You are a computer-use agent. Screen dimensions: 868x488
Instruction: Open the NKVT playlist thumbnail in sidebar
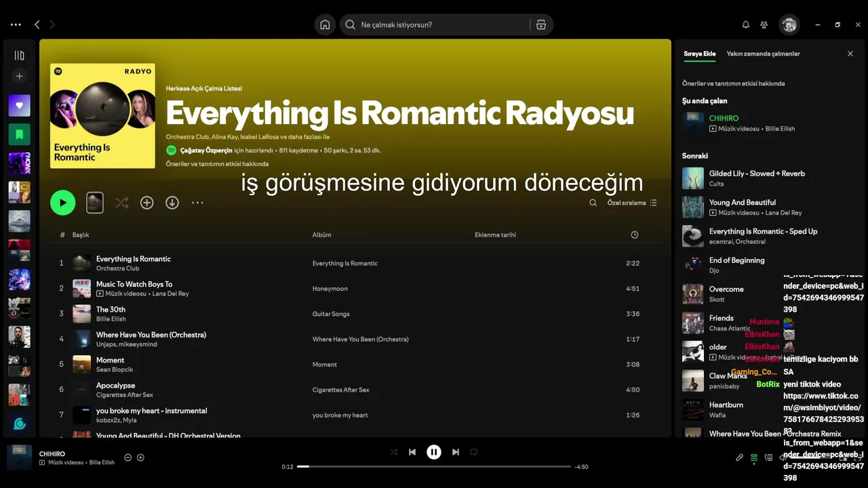tap(19, 337)
